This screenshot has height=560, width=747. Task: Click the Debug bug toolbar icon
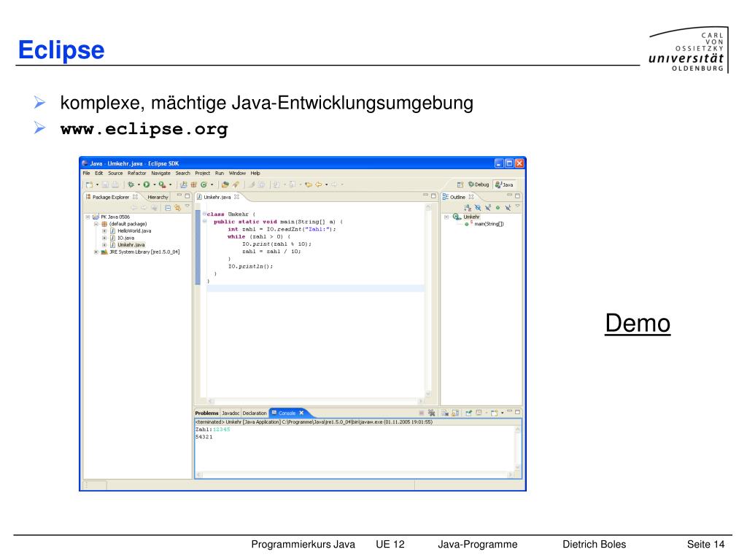[x=131, y=184]
